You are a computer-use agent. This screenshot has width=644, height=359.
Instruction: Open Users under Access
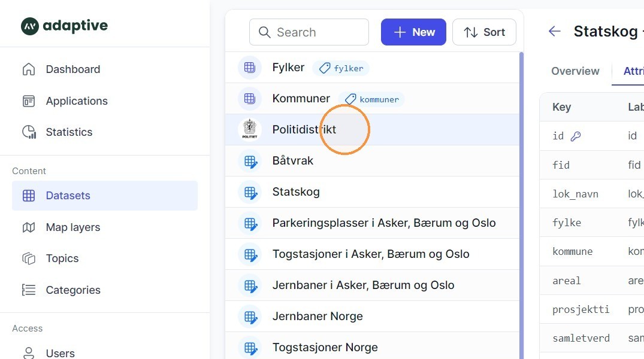[105, 353]
